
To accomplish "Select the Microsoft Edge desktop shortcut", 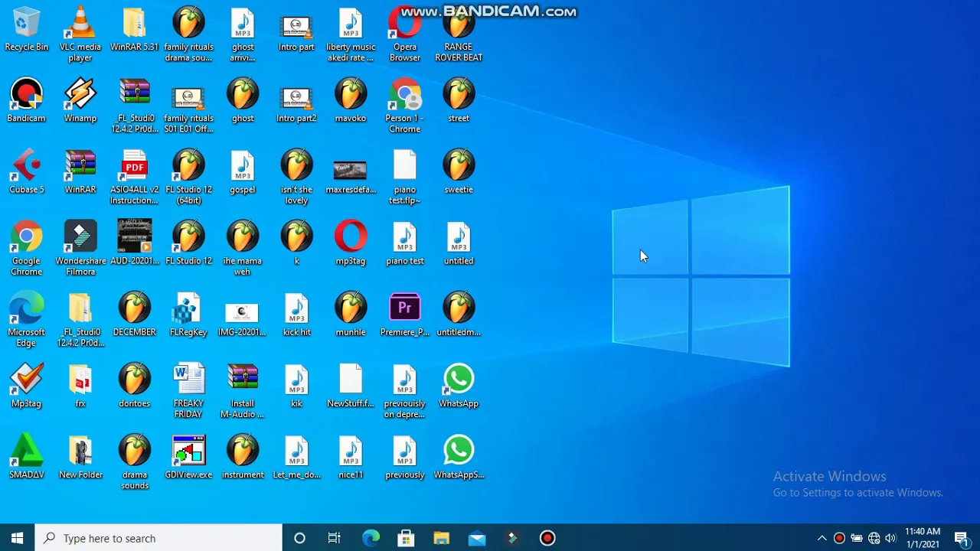I will point(26,319).
